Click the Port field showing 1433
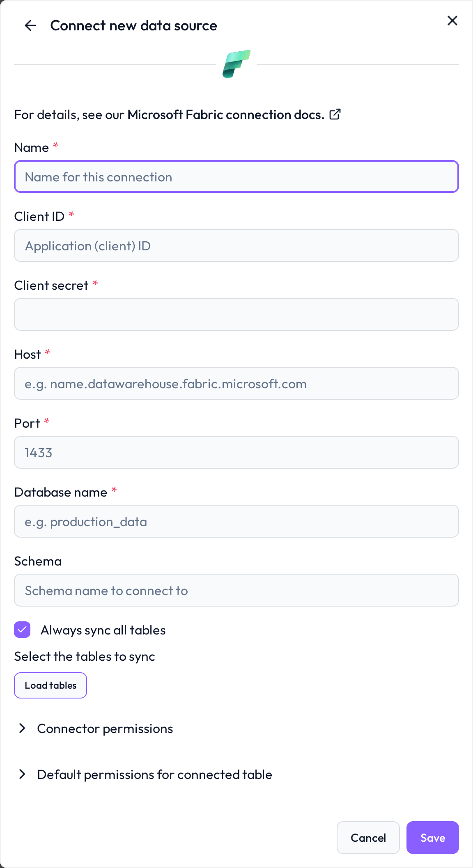This screenshot has height=868, width=473. 236,452
